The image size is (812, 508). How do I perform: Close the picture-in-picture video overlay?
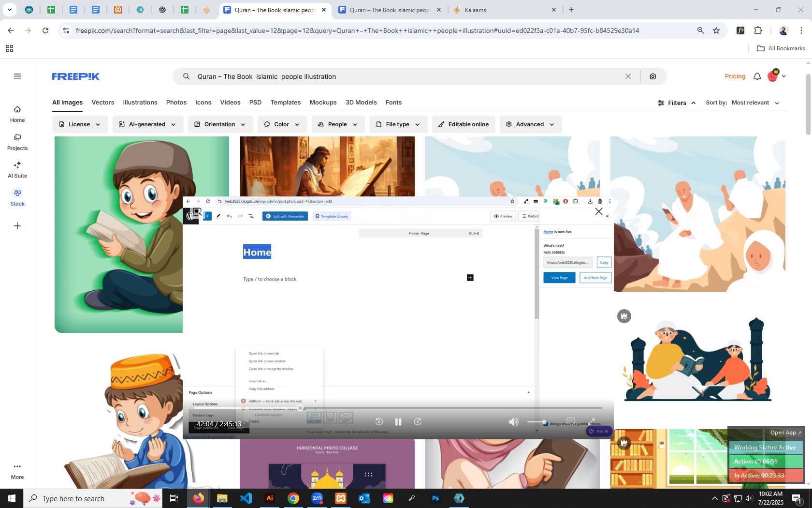click(x=599, y=211)
